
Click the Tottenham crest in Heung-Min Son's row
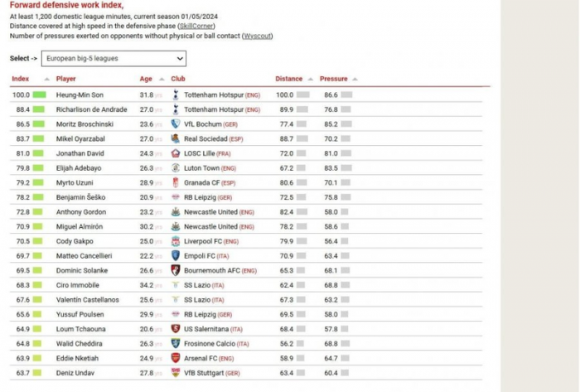pos(176,94)
